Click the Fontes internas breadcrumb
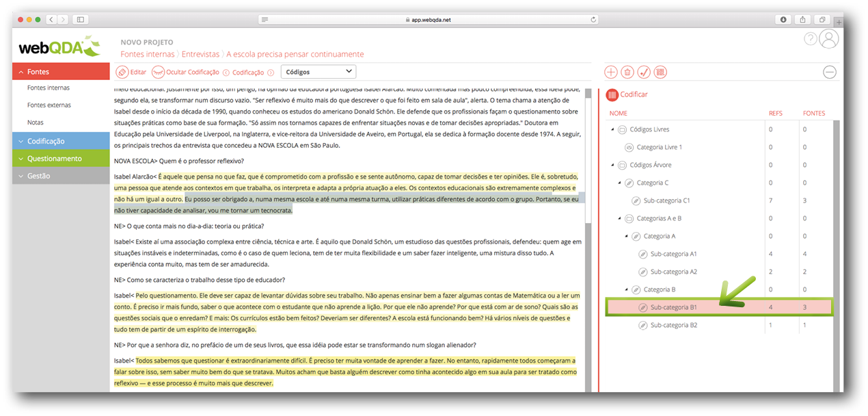 point(148,54)
